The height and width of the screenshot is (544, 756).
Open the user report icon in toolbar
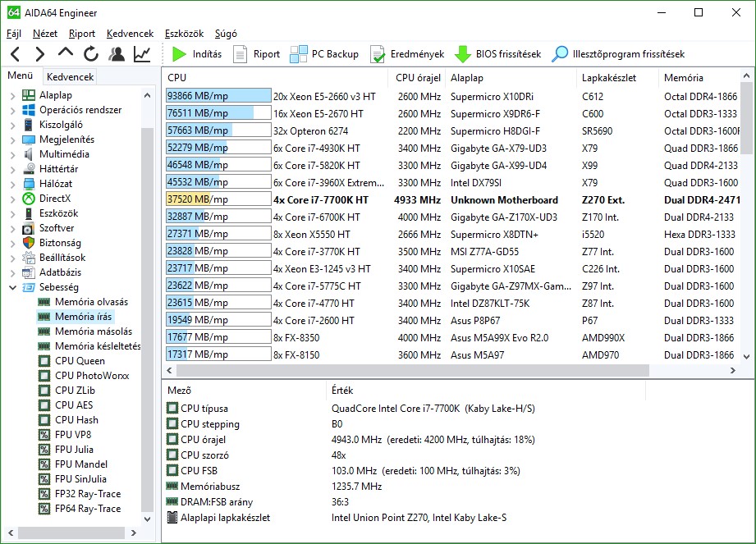click(117, 54)
